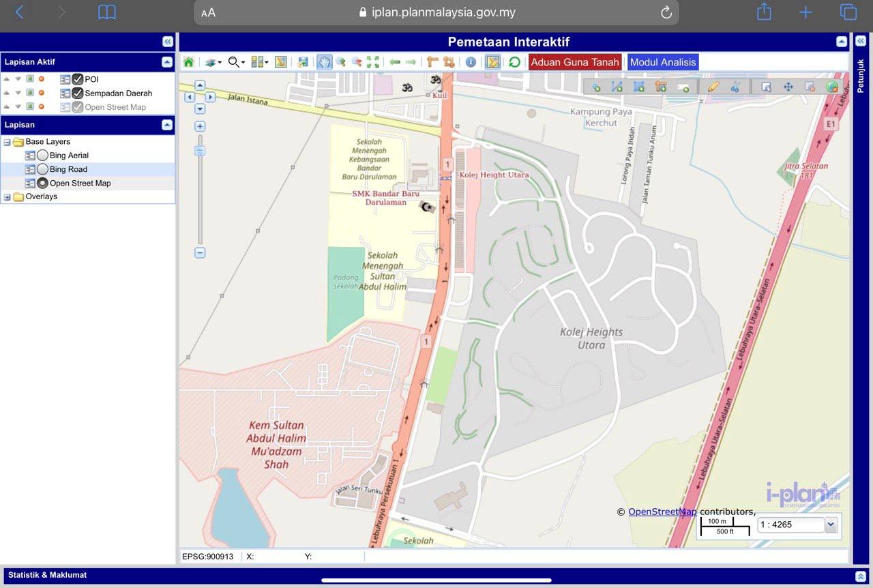Click the Aduan Guna Tanah button
873x588 pixels.
(x=575, y=62)
